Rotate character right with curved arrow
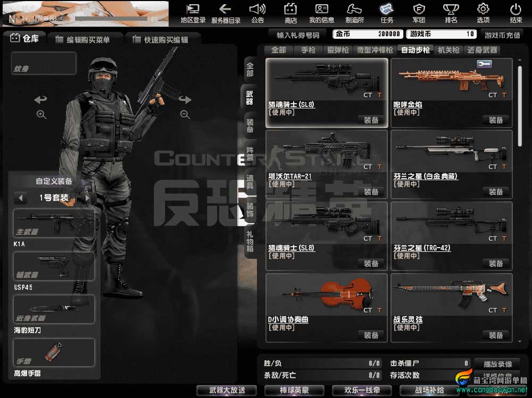532x398 pixels. (185, 99)
